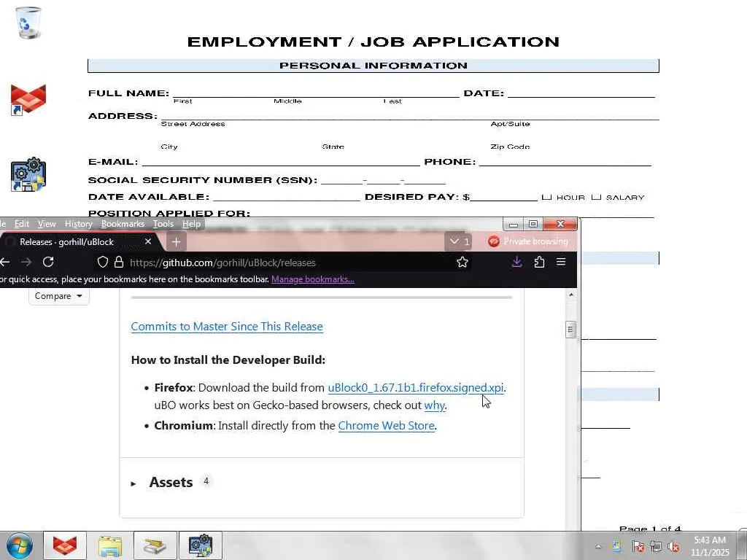Click the page scrollbar up arrow
The image size is (747, 560).
570,295
